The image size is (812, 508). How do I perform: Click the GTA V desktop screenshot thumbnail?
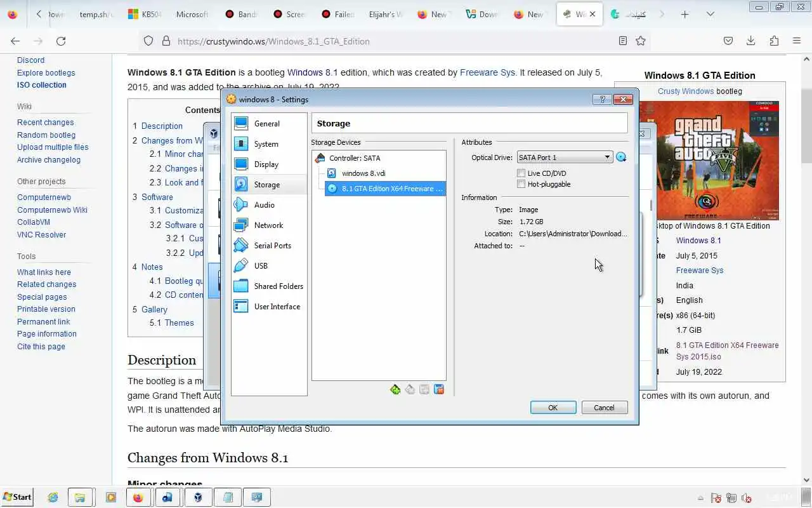[717, 160]
